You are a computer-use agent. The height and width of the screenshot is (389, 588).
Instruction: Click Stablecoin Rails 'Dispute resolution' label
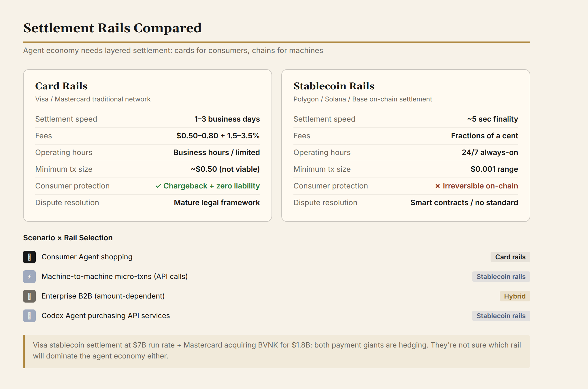click(x=325, y=203)
